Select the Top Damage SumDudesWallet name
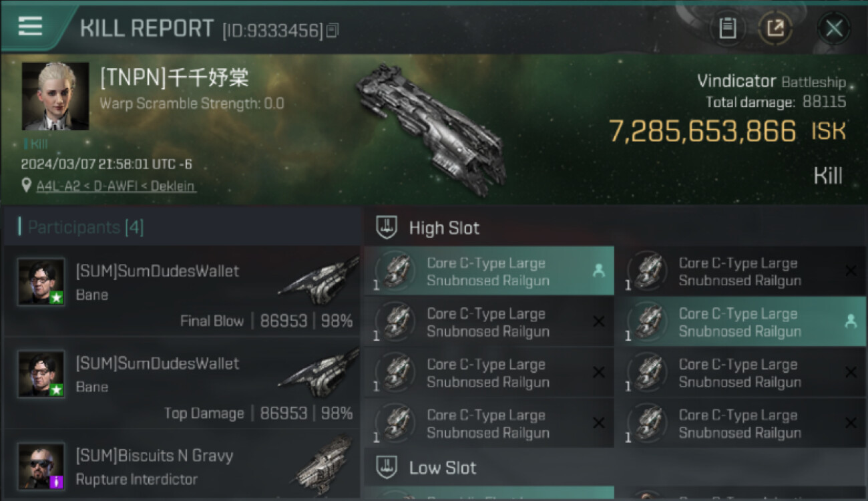868x501 pixels. (x=158, y=363)
